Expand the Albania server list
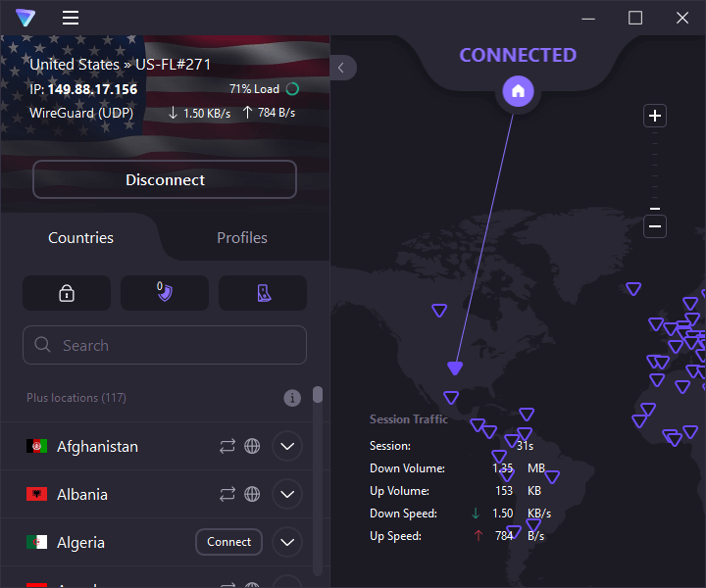The height and width of the screenshot is (588, 706). (287, 494)
